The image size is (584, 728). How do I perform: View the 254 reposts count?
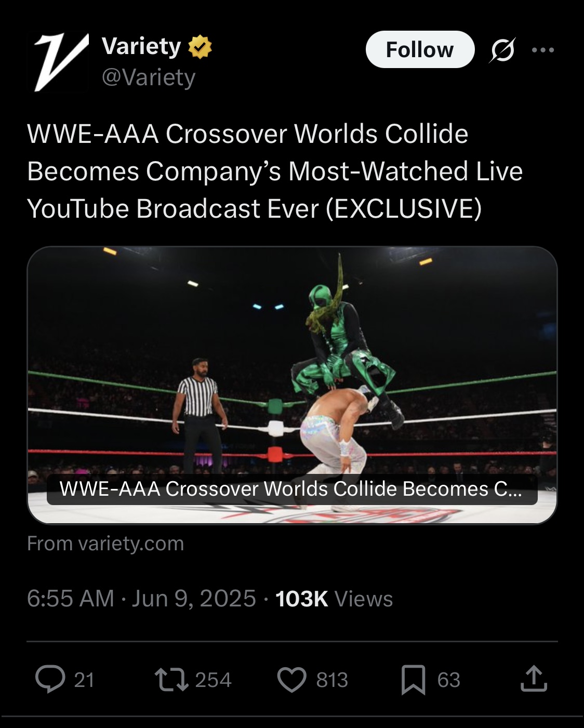click(x=213, y=680)
